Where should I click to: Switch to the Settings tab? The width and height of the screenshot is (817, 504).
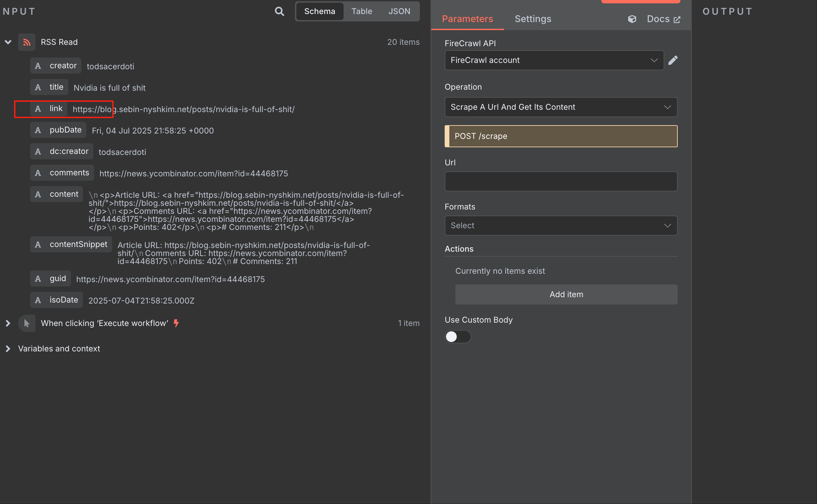coord(533,19)
